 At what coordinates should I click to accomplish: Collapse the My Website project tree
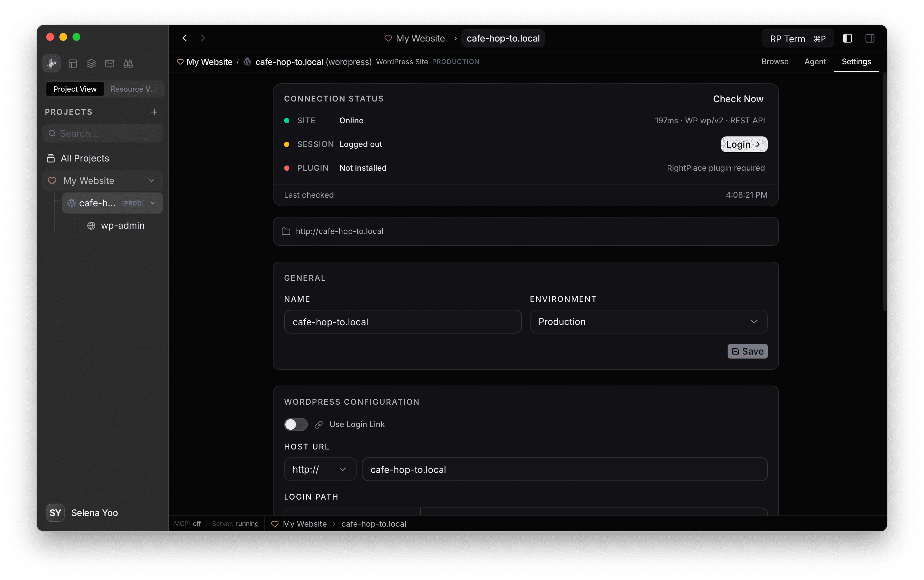coord(152,180)
